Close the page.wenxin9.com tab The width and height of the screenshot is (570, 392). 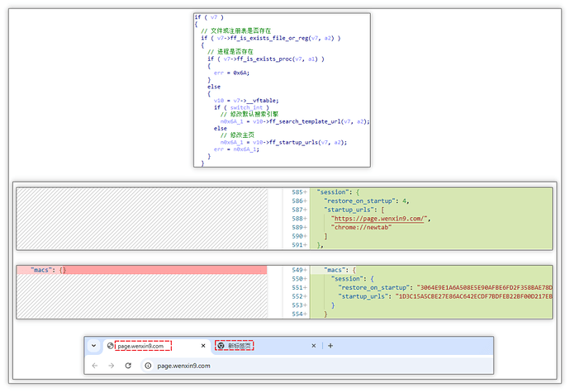(x=202, y=346)
